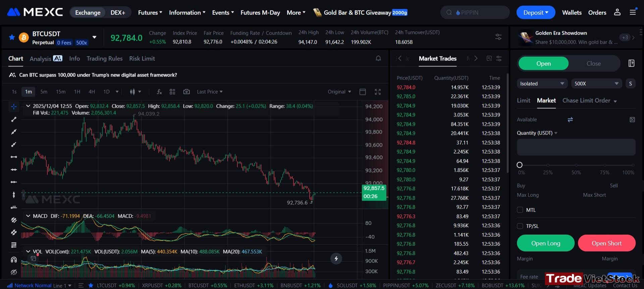This screenshot has width=644, height=289.
Task: Go to next panel tab arrow
Action: point(476,58)
